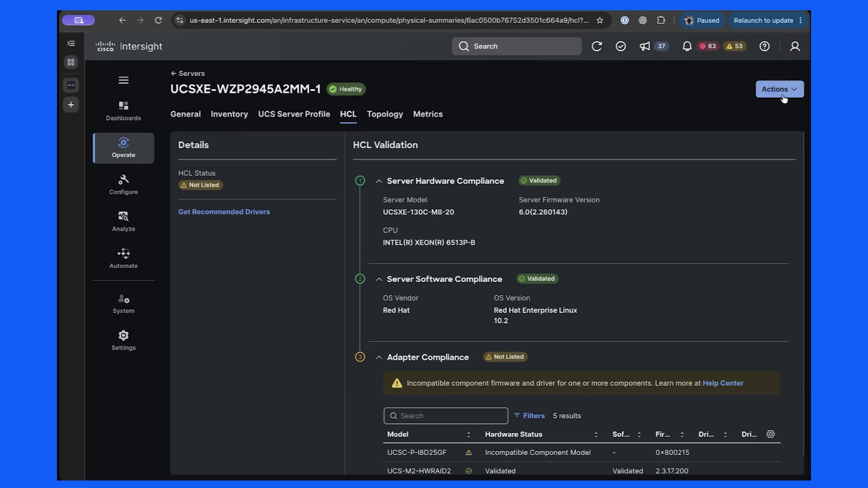Go back to Servers list
Screen dimensions: 868x488
point(188,73)
